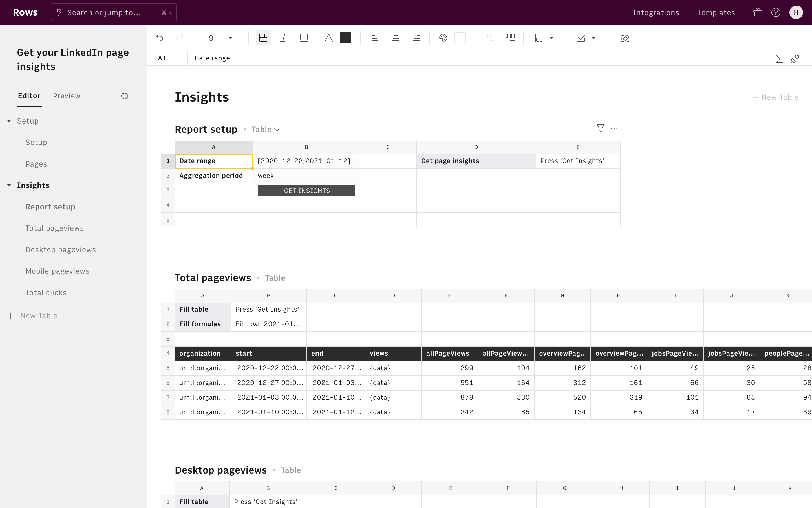This screenshot has height=508, width=812.
Task: Toggle underline formatting in toolbar
Action: click(304, 38)
